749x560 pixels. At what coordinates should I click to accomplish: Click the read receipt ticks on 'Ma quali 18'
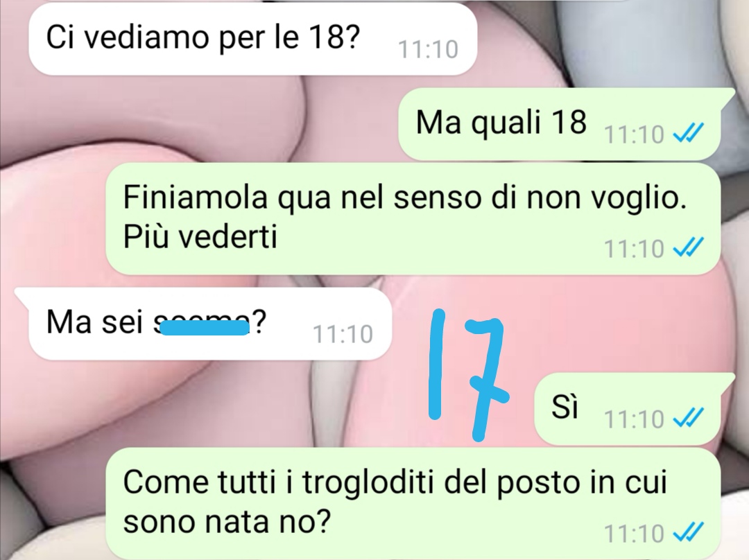click(687, 134)
